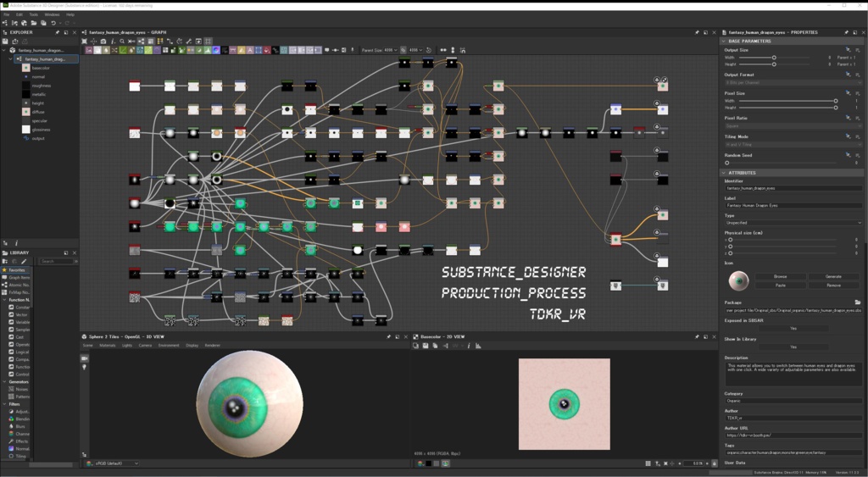The height and width of the screenshot is (477, 868).
Task: Click the fit-to-view frame icon in graph toolbar
Action: click(x=84, y=41)
